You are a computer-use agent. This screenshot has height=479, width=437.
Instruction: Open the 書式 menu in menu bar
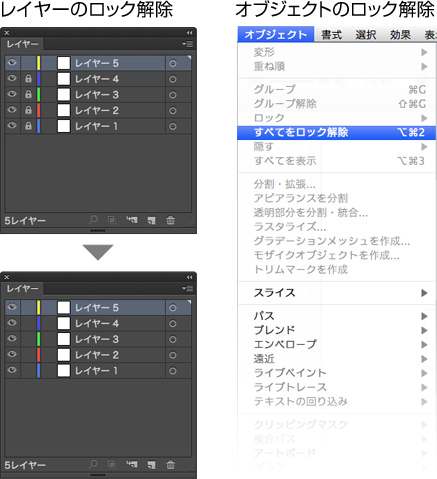point(331,35)
